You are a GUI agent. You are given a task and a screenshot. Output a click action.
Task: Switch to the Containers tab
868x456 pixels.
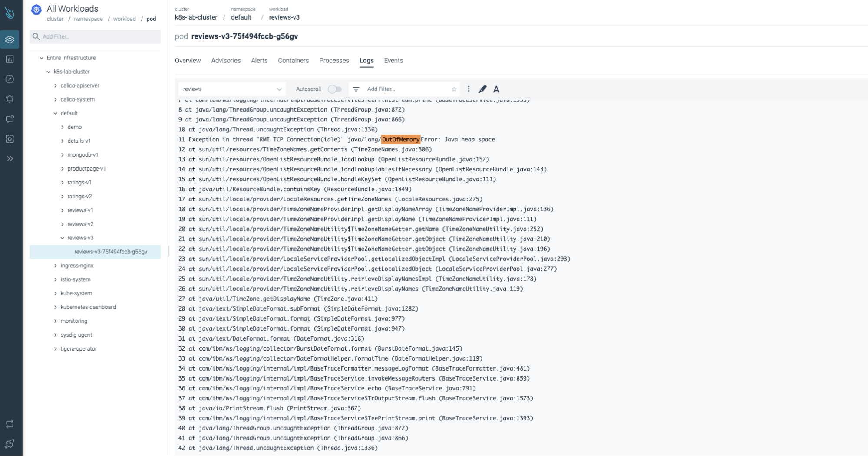pos(293,61)
